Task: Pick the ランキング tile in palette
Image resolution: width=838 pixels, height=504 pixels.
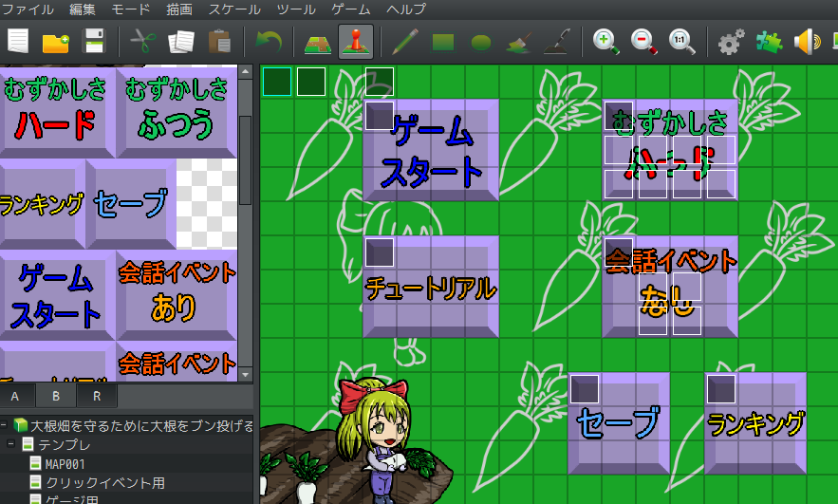Action: 42,204
